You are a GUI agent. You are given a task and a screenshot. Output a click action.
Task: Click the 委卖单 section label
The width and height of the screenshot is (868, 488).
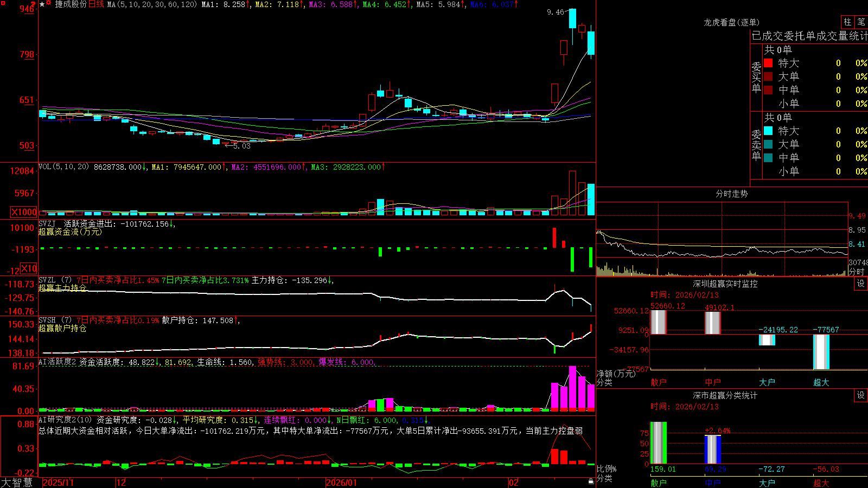point(756,145)
